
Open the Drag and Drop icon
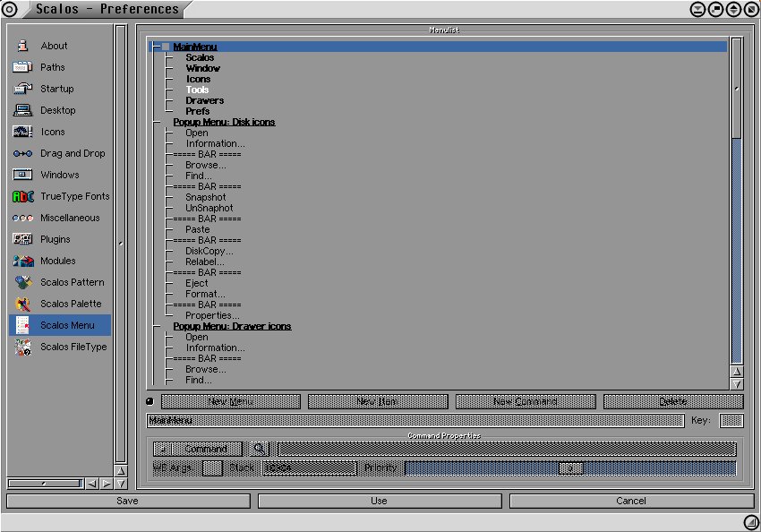point(22,153)
